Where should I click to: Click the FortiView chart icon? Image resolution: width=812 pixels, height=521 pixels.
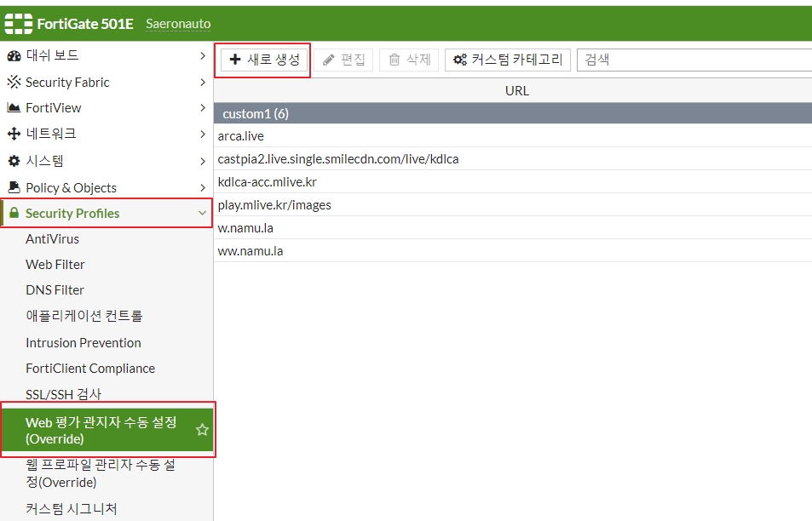[x=14, y=107]
